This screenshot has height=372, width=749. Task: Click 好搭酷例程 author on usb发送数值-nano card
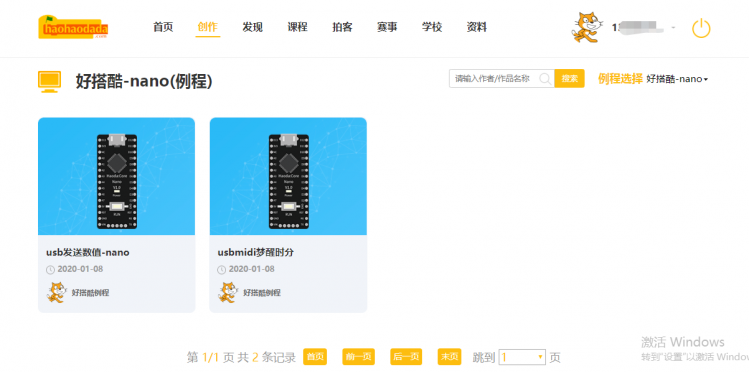tap(90, 293)
